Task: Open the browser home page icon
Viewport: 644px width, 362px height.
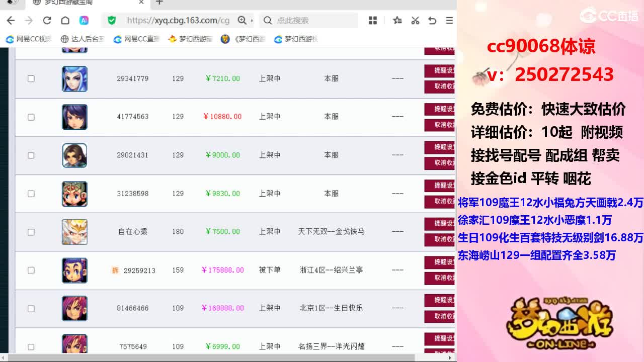Action: 65,21
